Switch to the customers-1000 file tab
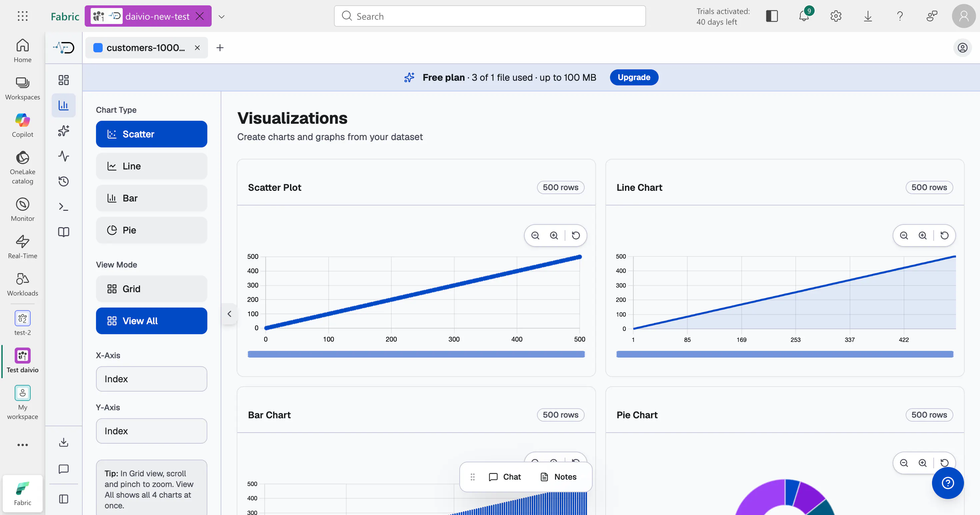The width and height of the screenshot is (980, 515). click(x=146, y=48)
